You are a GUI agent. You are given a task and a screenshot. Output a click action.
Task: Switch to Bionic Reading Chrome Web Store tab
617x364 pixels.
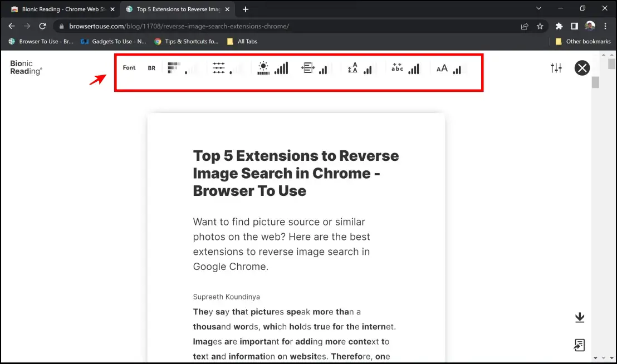(x=63, y=9)
